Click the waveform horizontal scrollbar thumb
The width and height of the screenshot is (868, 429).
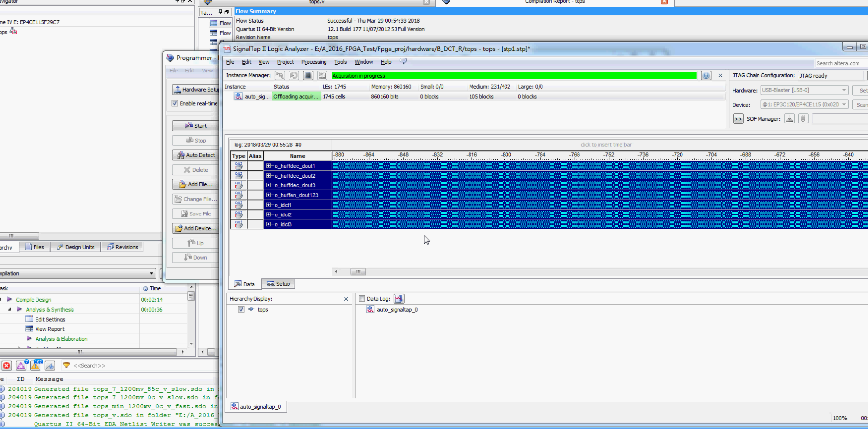coord(358,271)
